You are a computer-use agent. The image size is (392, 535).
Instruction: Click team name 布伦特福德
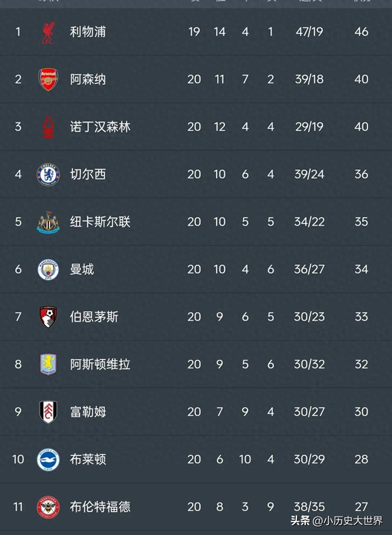click(x=100, y=507)
